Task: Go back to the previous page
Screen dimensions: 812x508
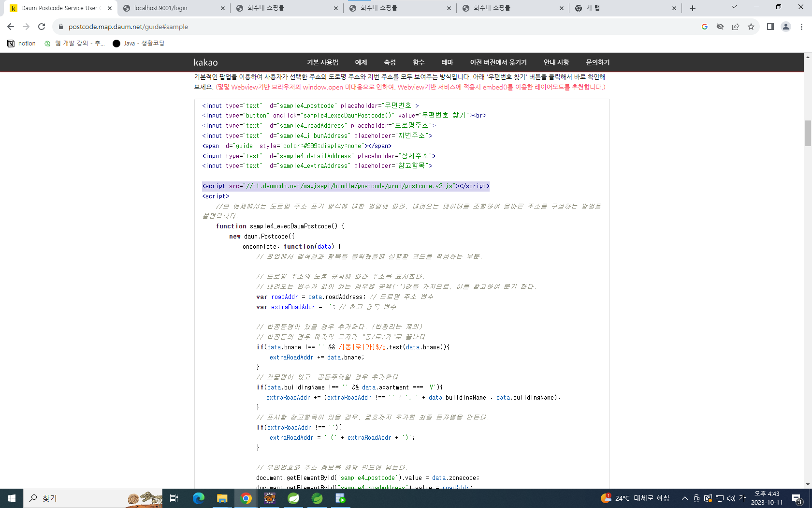Action: [11, 27]
